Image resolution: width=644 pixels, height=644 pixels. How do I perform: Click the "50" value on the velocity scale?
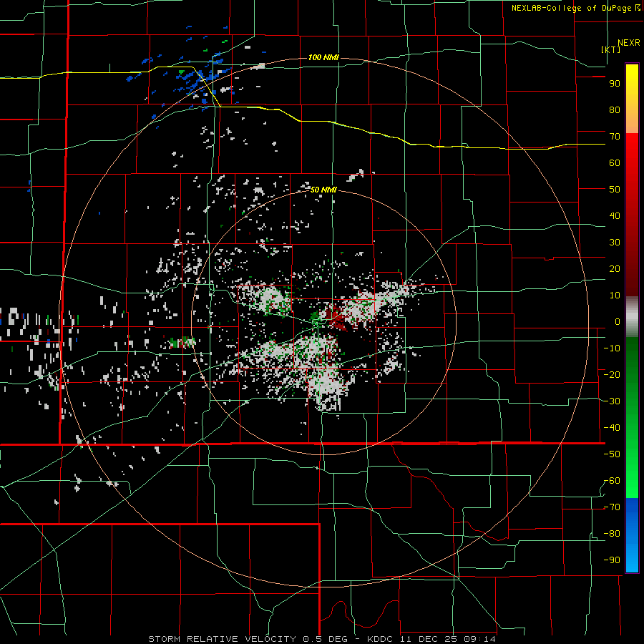[x=615, y=190]
